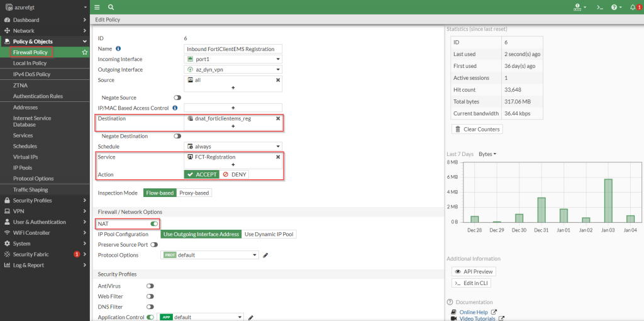Disable the NAT toggle

(153, 223)
